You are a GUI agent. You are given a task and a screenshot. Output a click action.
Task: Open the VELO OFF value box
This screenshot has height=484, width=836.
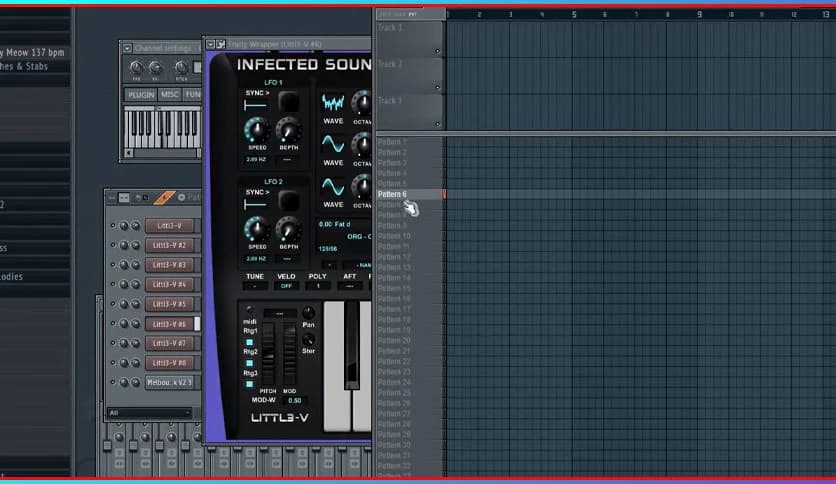[x=286, y=286]
